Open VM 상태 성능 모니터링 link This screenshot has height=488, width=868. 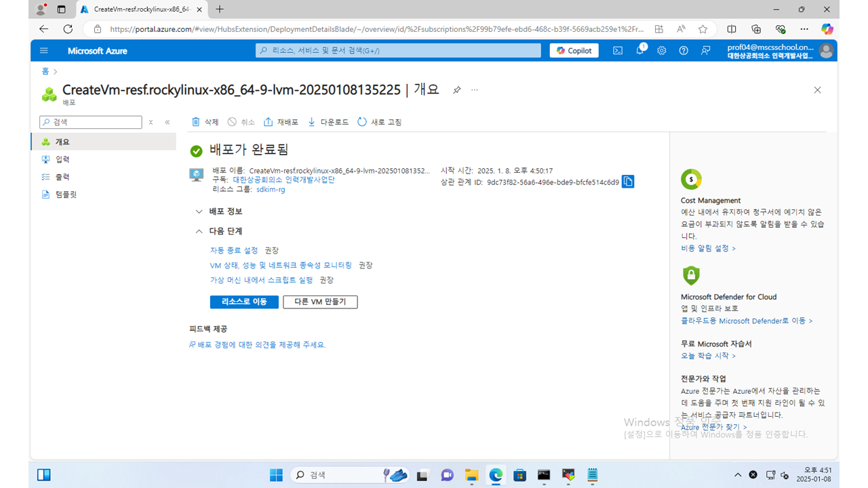click(x=281, y=265)
